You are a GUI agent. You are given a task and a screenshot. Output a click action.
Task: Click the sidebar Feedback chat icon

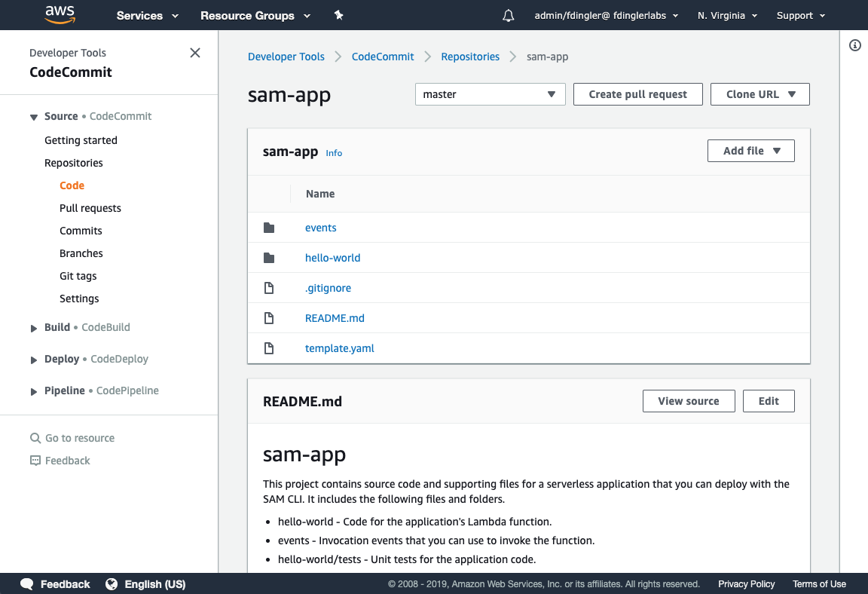(35, 461)
